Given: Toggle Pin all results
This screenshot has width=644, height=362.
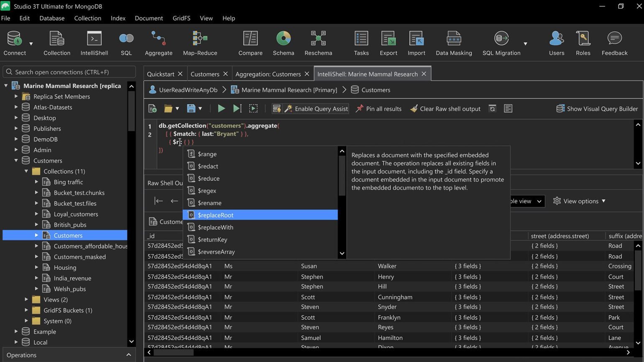Looking at the screenshot, I should pyautogui.click(x=378, y=109).
